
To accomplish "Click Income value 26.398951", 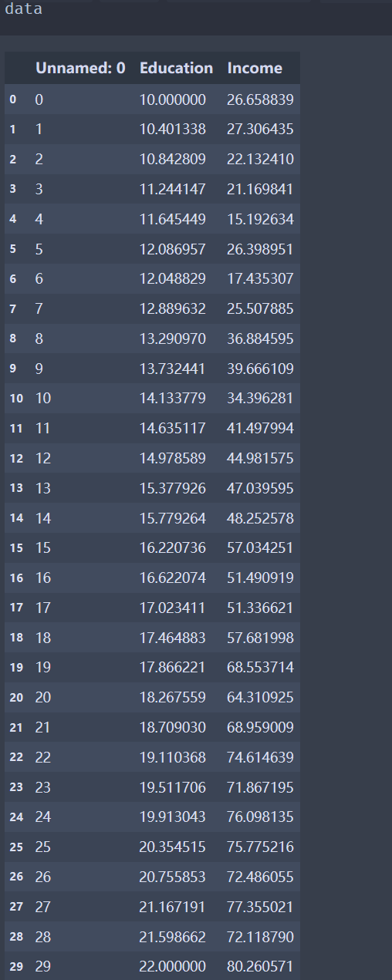I will click(260, 249).
